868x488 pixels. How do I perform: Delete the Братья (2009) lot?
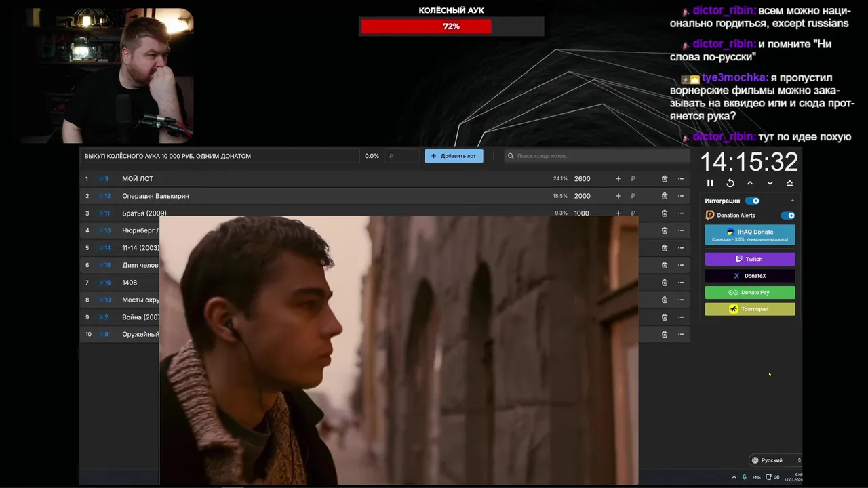click(x=665, y=213)
